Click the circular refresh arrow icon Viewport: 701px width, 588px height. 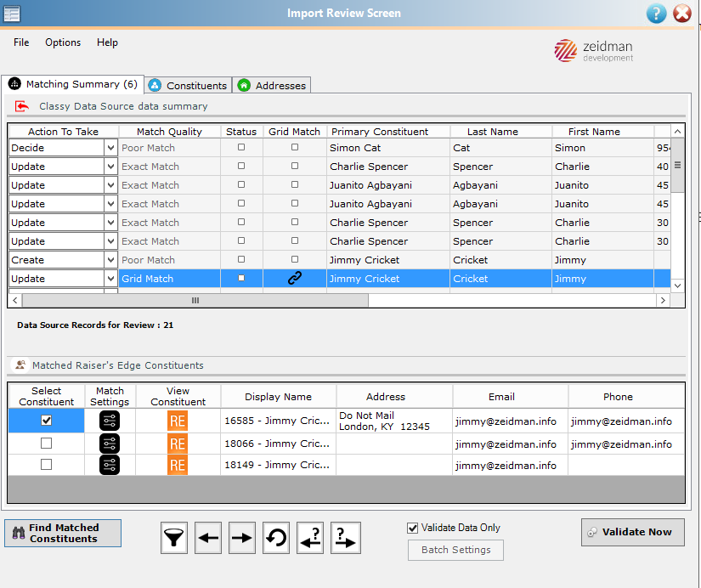click(276, 538)
